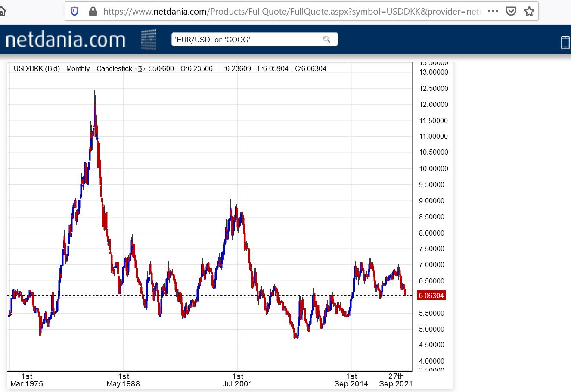Click the red 6.06304 current price label
Screen dimensions: 571x392
(x=431, y=296)
